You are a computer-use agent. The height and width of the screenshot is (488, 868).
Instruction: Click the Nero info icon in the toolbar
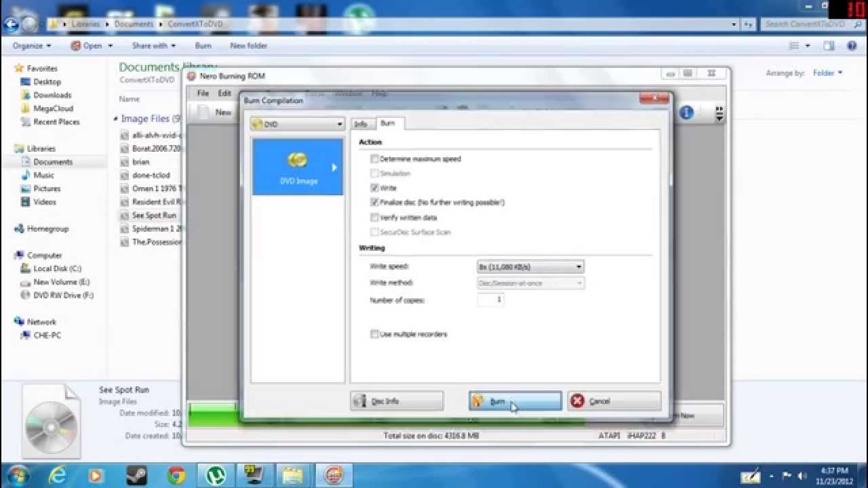pyautogui.click(x=686, y=113)
